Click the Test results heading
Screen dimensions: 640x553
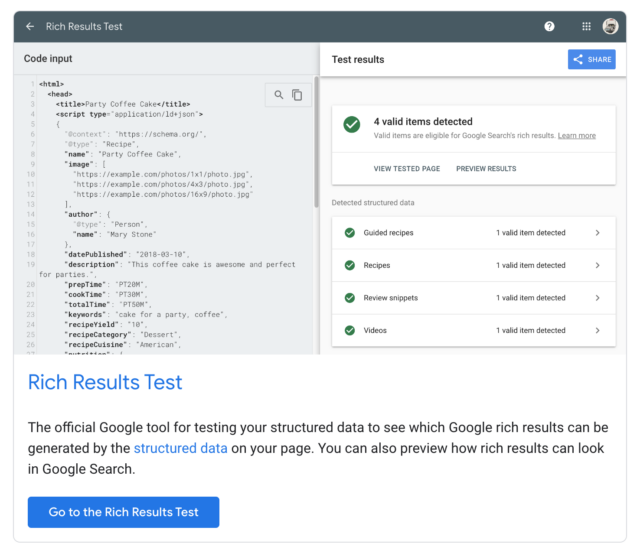click(x=358, y=60)
